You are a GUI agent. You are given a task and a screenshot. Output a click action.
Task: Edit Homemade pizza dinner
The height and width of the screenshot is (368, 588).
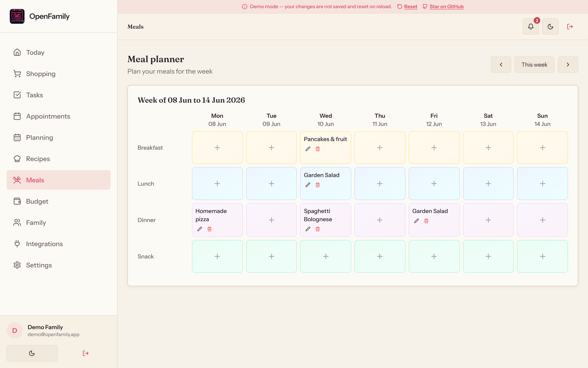[200, 229]
